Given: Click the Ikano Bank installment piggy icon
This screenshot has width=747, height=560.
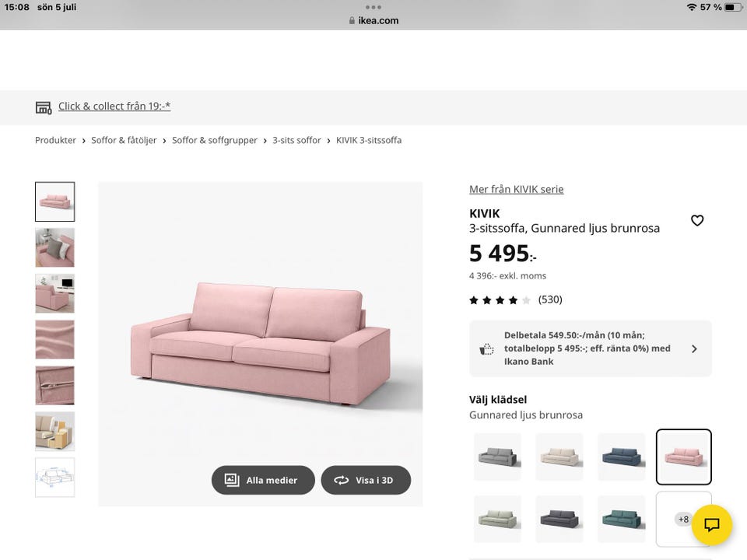Looking at the screenshot, I should coord(486,349).
